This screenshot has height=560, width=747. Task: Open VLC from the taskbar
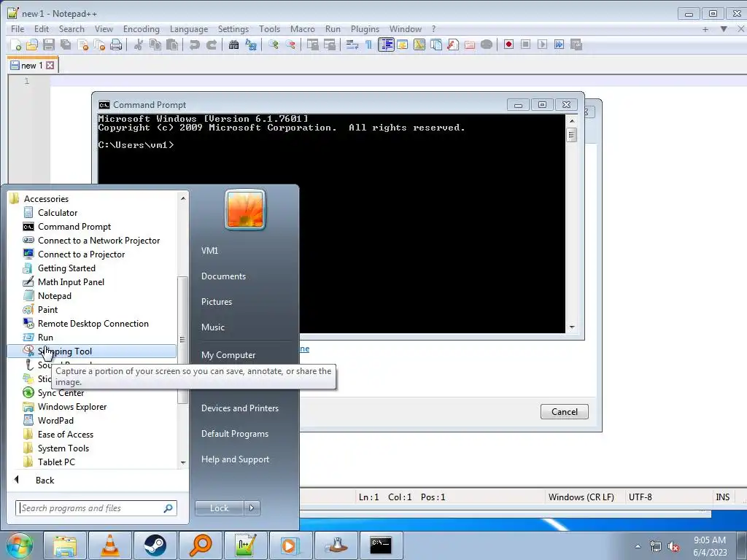tap(110, 545)
